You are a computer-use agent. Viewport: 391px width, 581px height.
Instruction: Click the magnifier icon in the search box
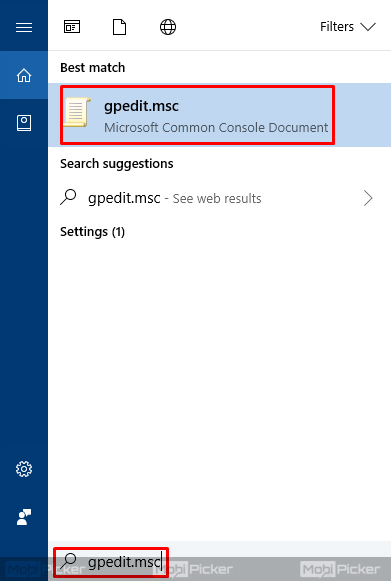tap(69, 561)
